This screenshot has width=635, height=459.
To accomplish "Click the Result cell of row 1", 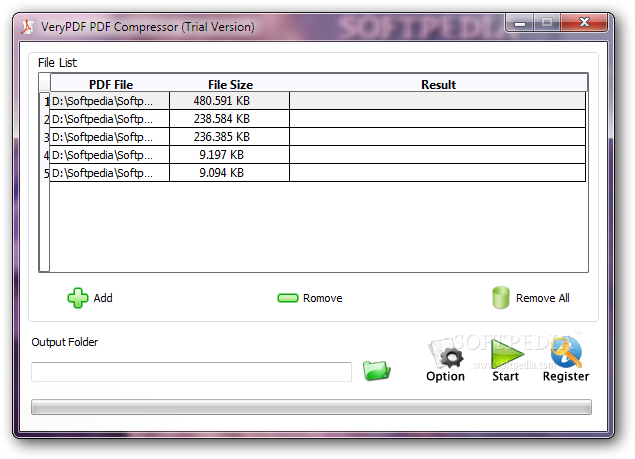I will 437,101.
